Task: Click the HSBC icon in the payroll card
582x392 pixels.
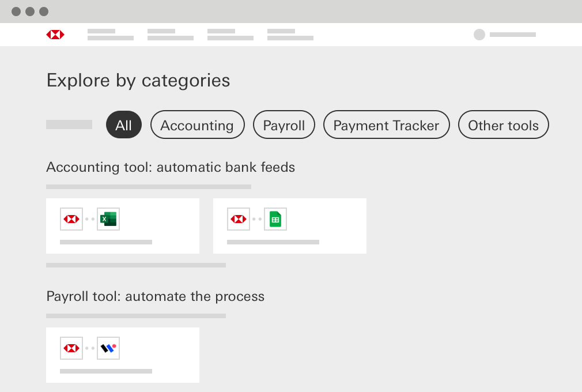Action: [71, 348]
